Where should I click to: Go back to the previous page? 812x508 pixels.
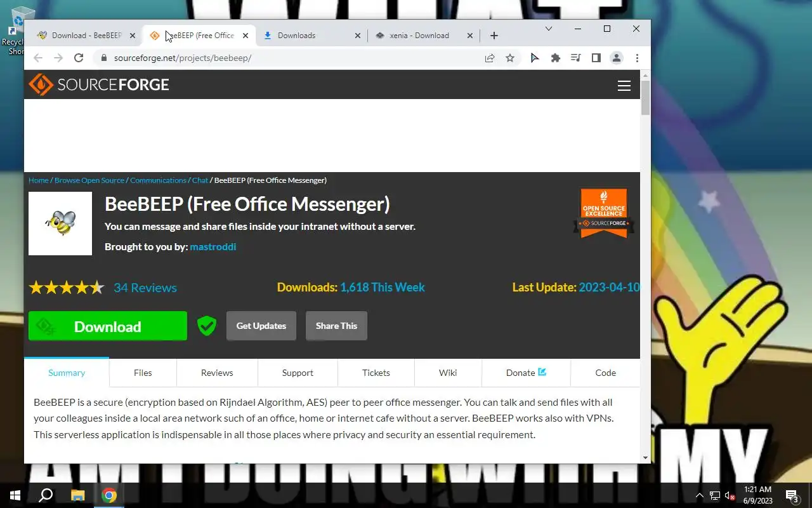38,58
